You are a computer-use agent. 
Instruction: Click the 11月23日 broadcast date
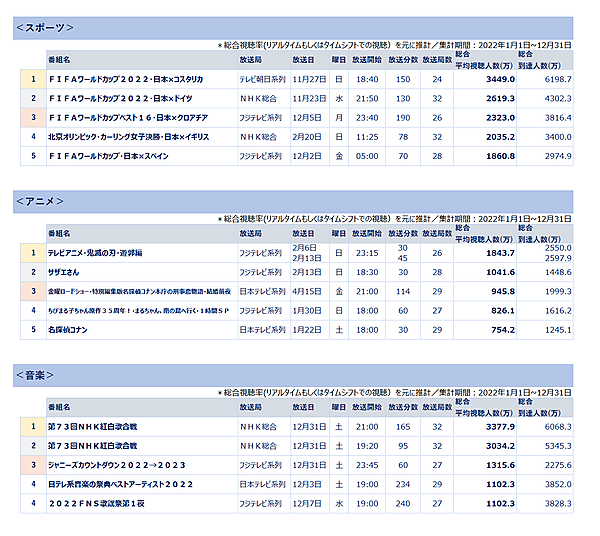309,99
